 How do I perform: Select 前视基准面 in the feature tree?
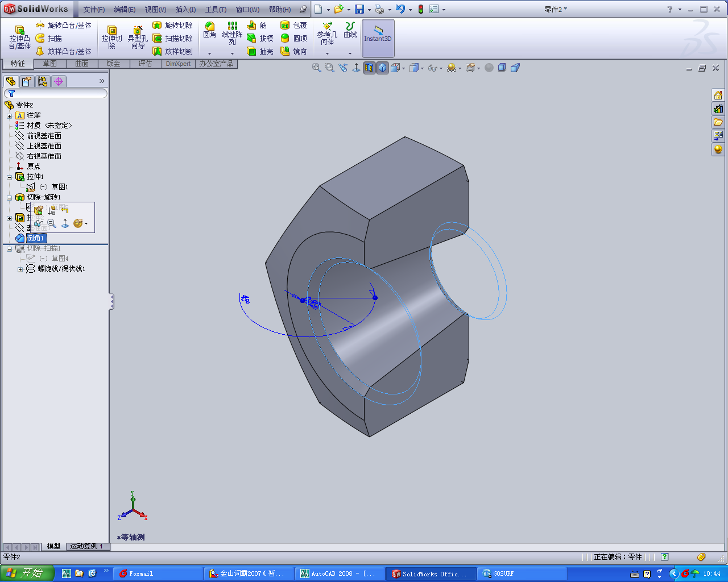[44, 136]
